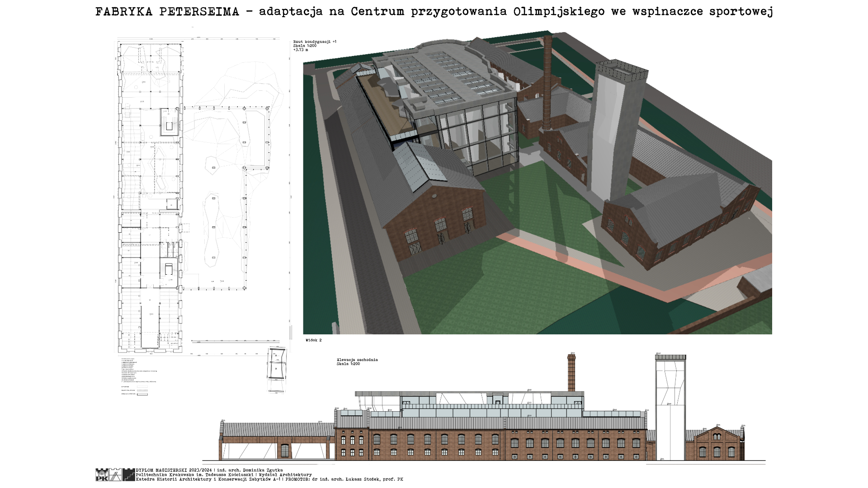
Task: Click the white tower in west elevation
Action: click(670, 407)
